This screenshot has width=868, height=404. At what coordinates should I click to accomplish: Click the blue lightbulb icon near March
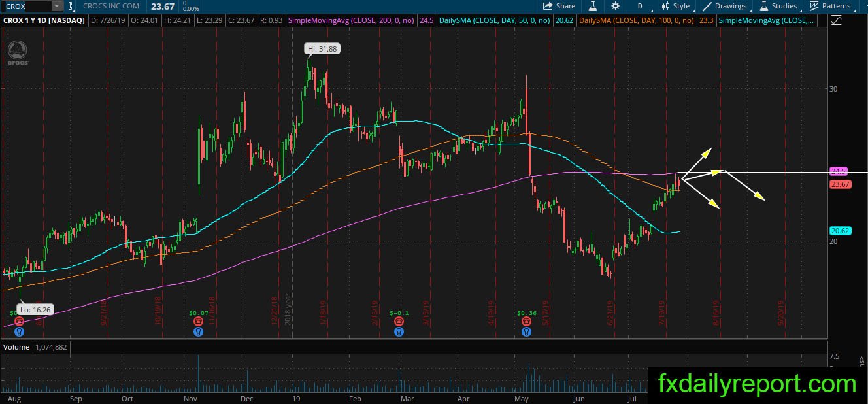tap(399, 331)
